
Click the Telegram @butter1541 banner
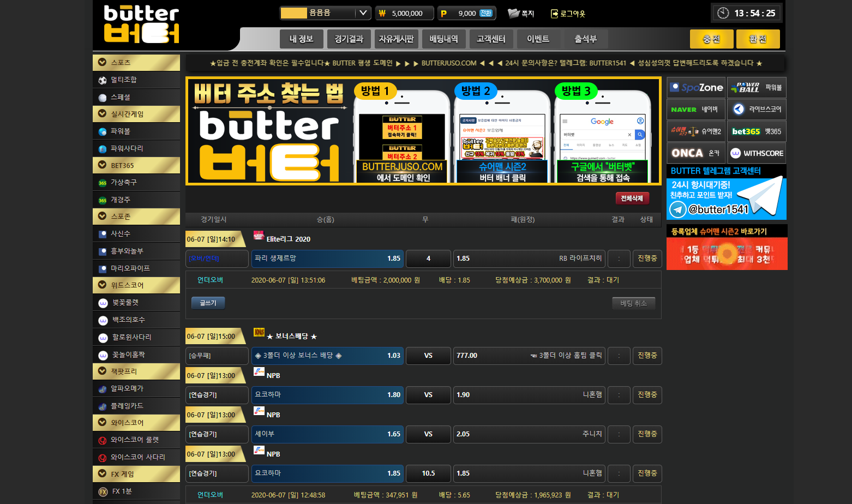pos(726,199)
